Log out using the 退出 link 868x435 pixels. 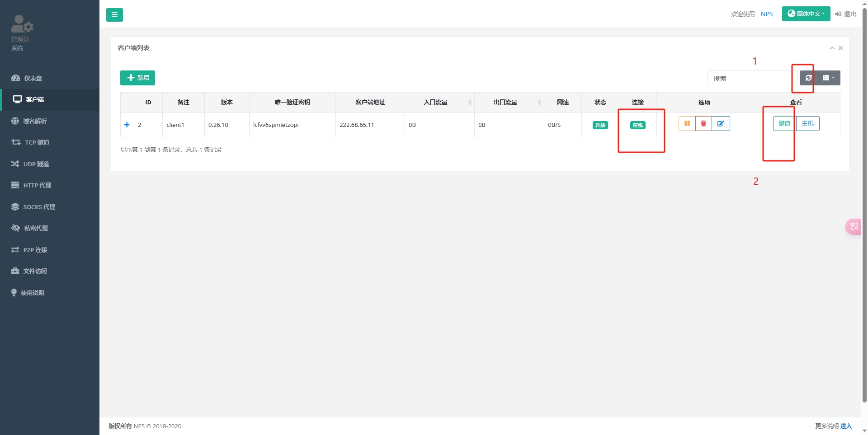[x=846, y=14]
